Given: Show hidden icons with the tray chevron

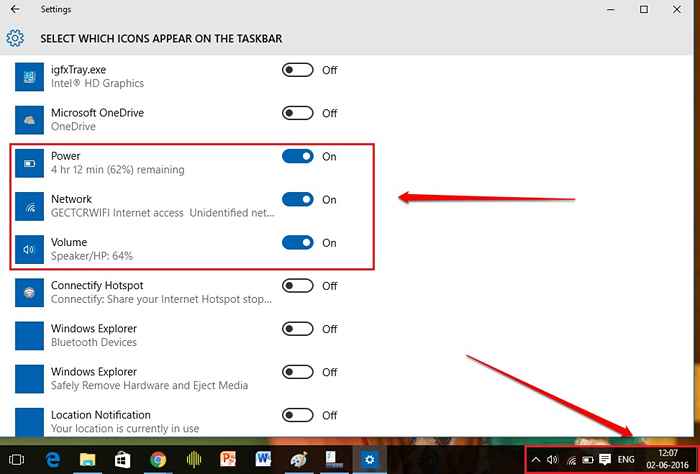Looking at the screenshot, I should click(536, 460).
